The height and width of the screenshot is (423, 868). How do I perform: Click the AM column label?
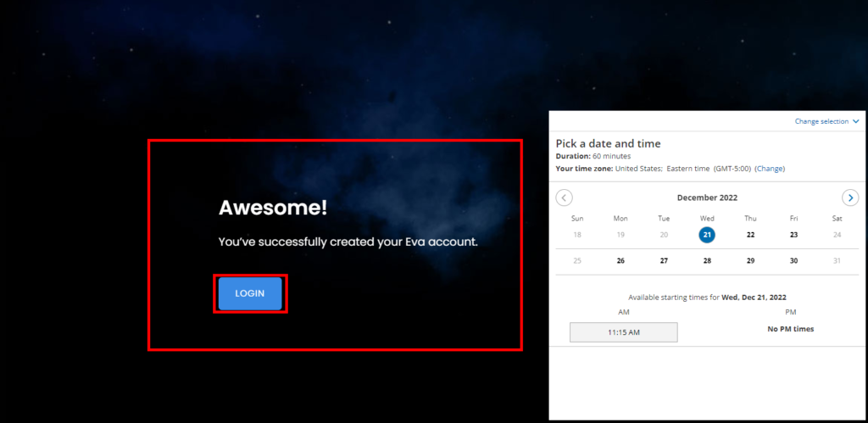pos(623,312)
